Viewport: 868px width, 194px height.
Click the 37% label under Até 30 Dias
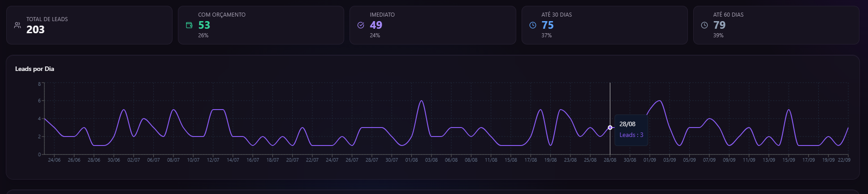pos(547,35)
